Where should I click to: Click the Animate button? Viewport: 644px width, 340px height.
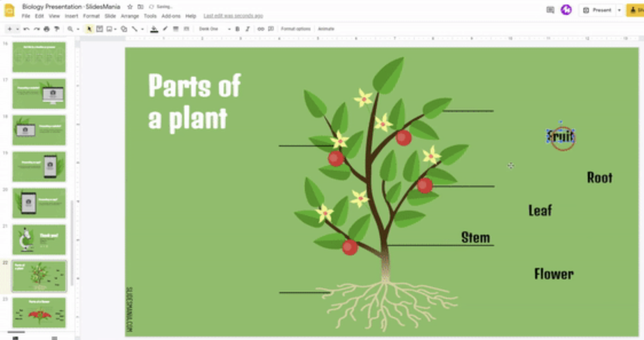(326, 29)
